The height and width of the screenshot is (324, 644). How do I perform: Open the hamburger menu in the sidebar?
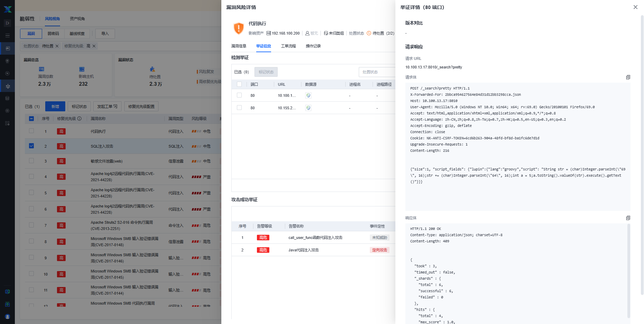click(x=7, y=35)
